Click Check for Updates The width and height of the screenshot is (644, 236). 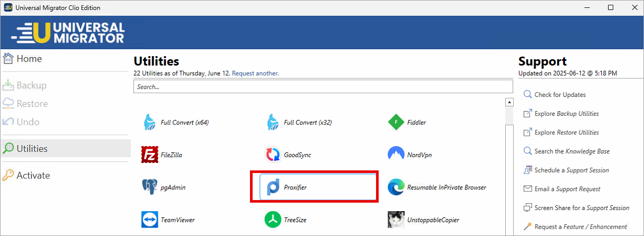point(554,95)
